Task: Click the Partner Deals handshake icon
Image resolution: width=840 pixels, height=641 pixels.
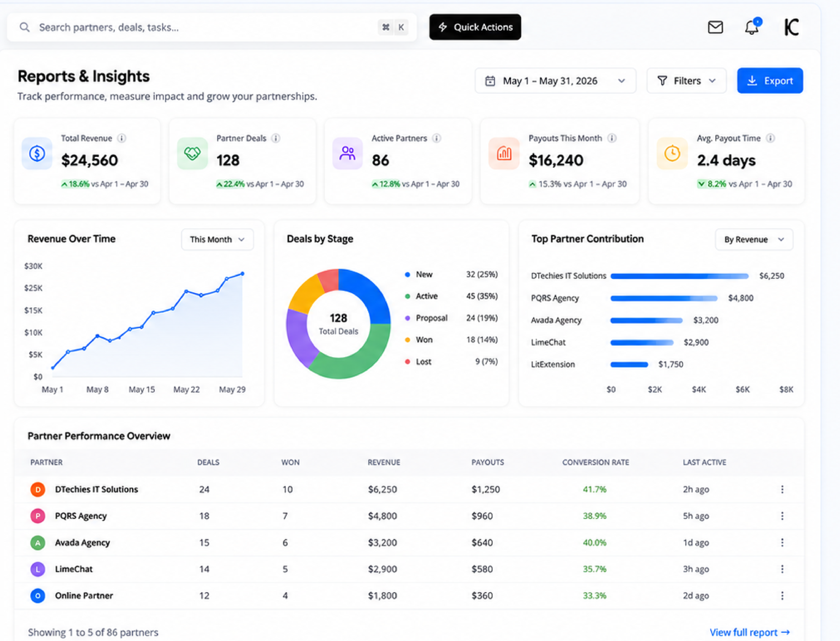Action: 193,153
